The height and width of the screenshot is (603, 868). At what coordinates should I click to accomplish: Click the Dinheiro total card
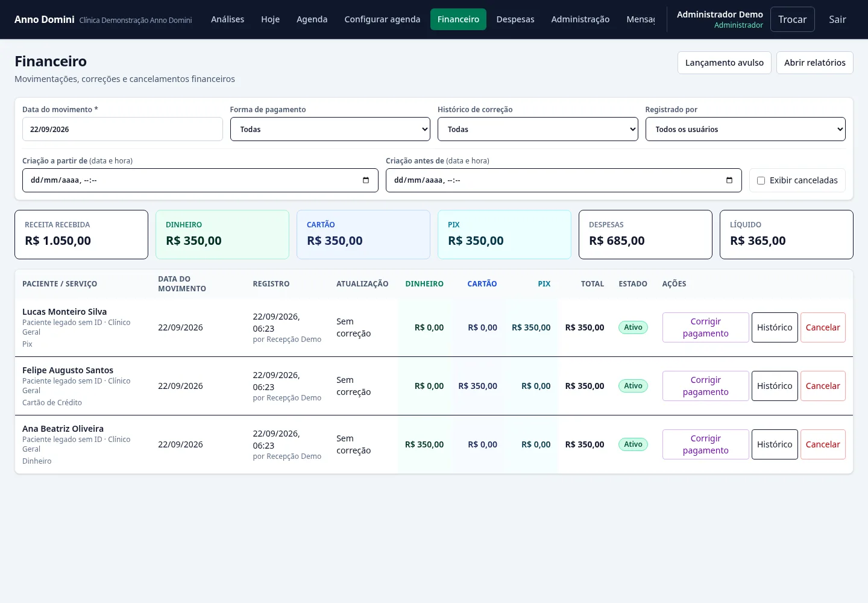click(x=222, y=235)
